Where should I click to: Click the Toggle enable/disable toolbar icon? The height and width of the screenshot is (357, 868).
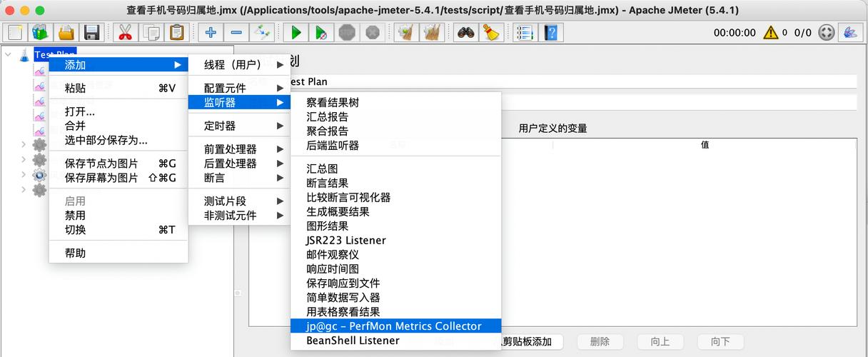[x=262, y=32]
